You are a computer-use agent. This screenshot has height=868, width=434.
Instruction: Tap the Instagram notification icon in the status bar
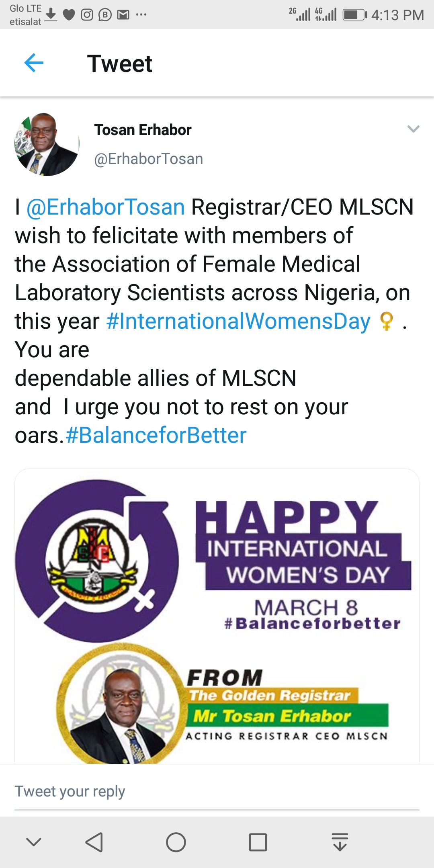click(x=87, y=15)
